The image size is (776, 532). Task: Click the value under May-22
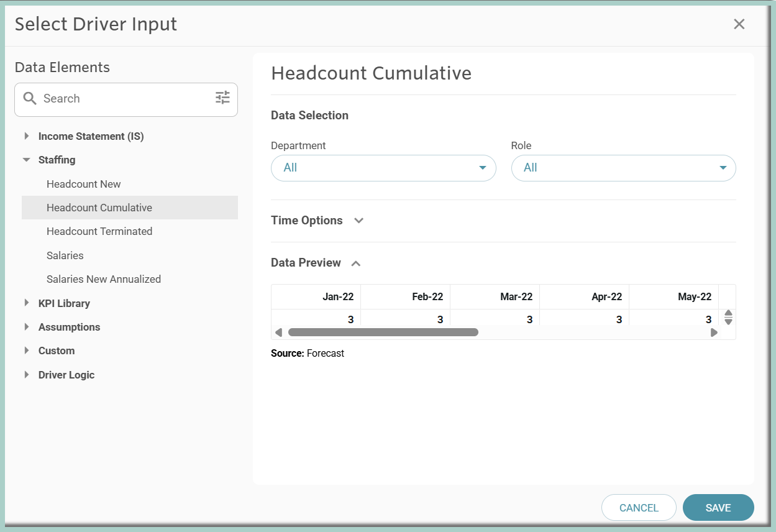708,319
